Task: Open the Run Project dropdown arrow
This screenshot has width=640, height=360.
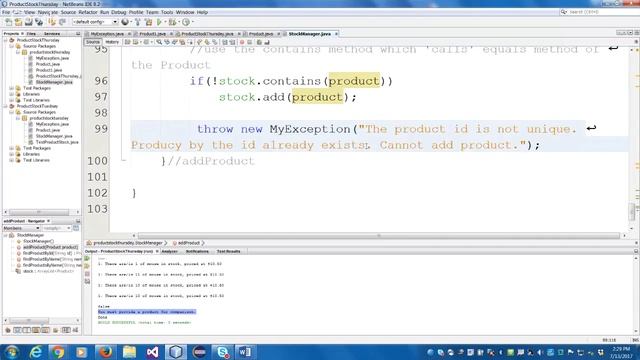Action: click(164, 22)
